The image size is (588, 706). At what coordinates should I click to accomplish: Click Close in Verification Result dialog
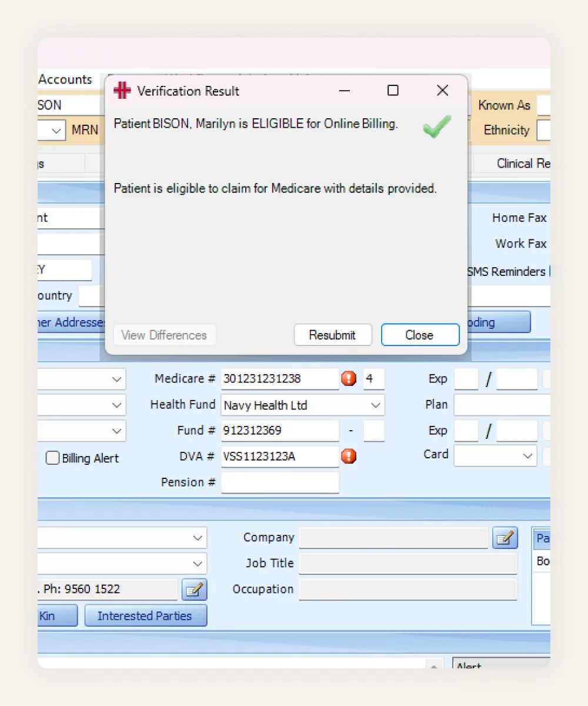(x=420, y=335)
